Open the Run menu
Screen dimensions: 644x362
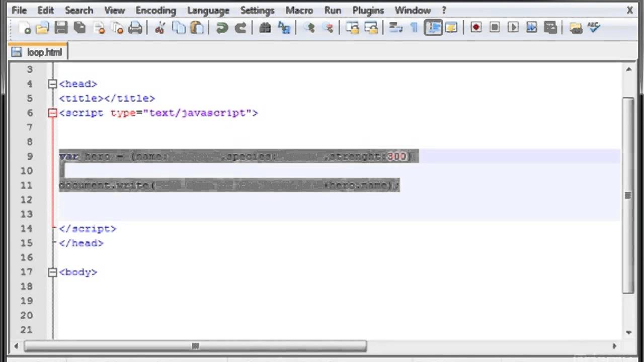click(333, 10)
